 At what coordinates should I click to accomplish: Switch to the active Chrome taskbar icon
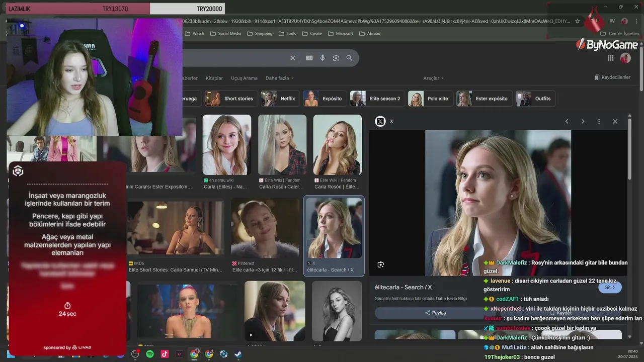(x=194, y=354)
